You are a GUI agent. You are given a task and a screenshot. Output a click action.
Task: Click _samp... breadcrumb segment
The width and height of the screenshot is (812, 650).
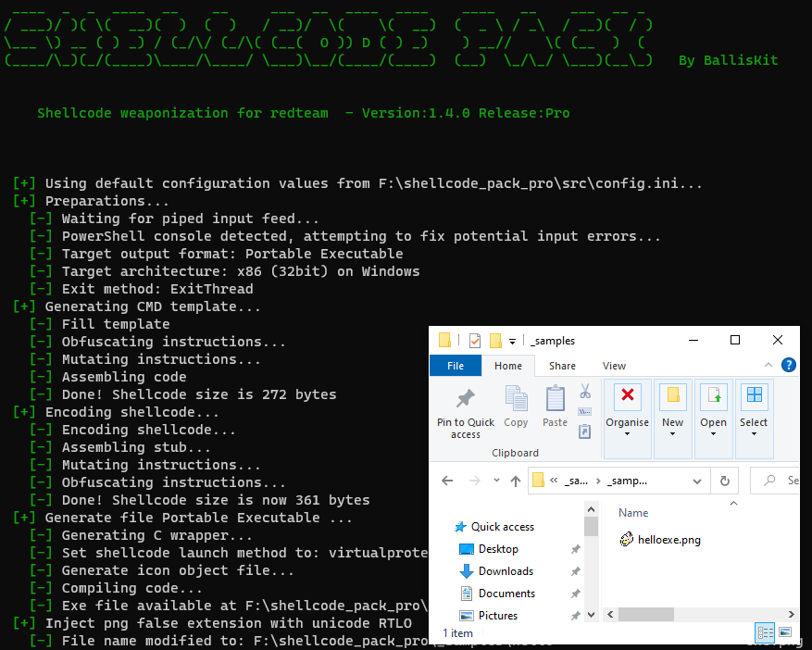click(x=627, y=481)
